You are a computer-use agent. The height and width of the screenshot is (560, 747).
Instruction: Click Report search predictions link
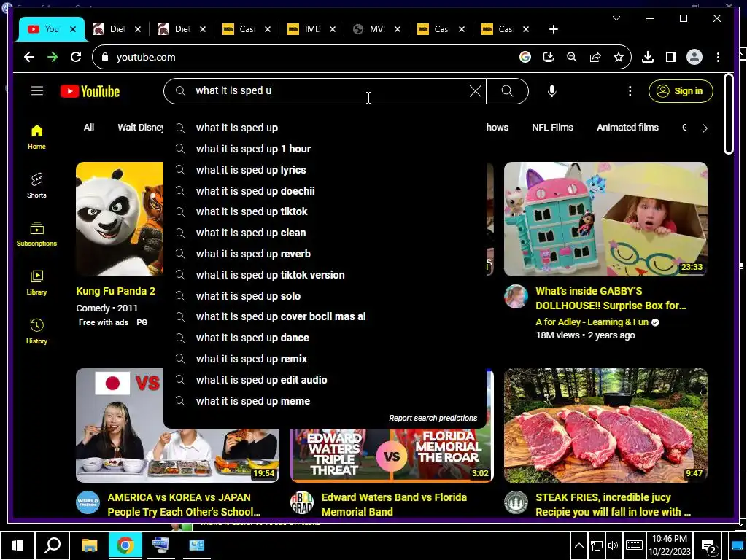click(433, 418)
